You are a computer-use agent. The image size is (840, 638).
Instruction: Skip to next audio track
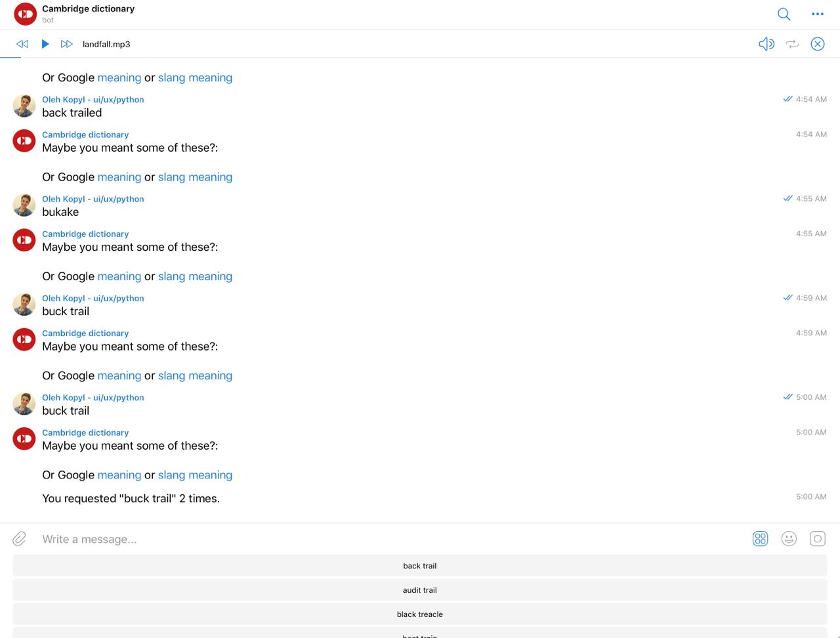click(66, 44)
